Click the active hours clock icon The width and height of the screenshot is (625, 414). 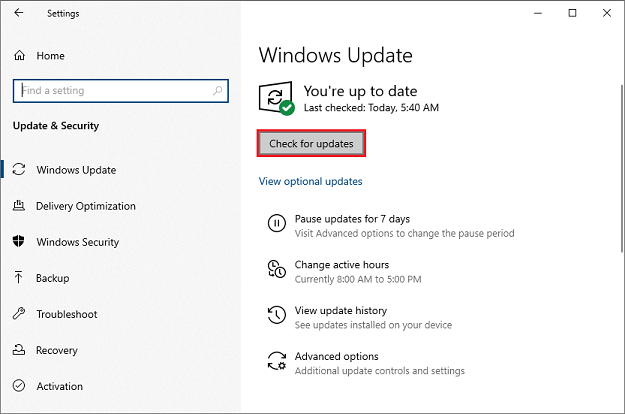click(x=276, y=270)
